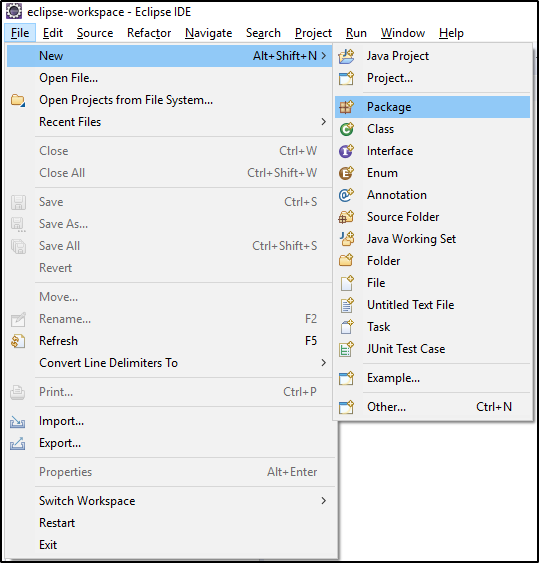Click the Java Working Set icon
539x563 pixels.
[x=347, y=239]
